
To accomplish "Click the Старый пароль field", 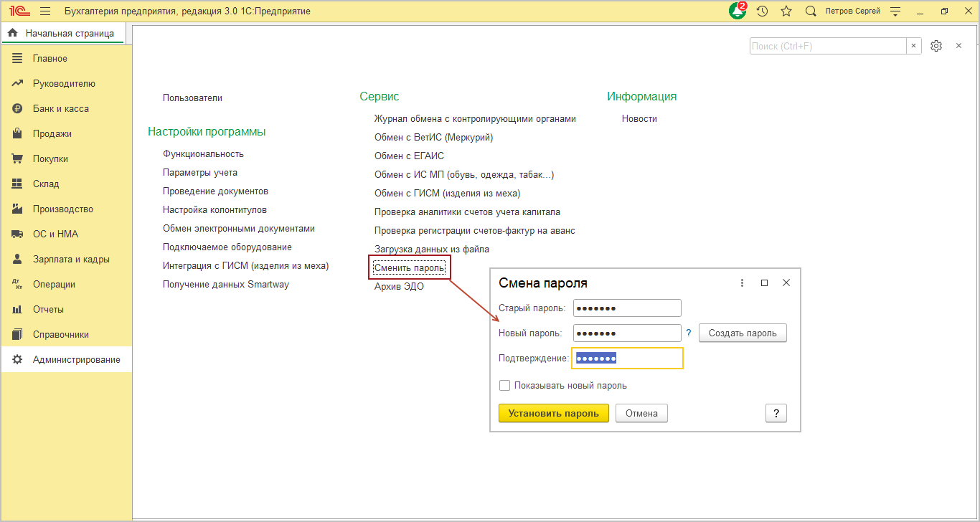I will (x=627, y=308).
